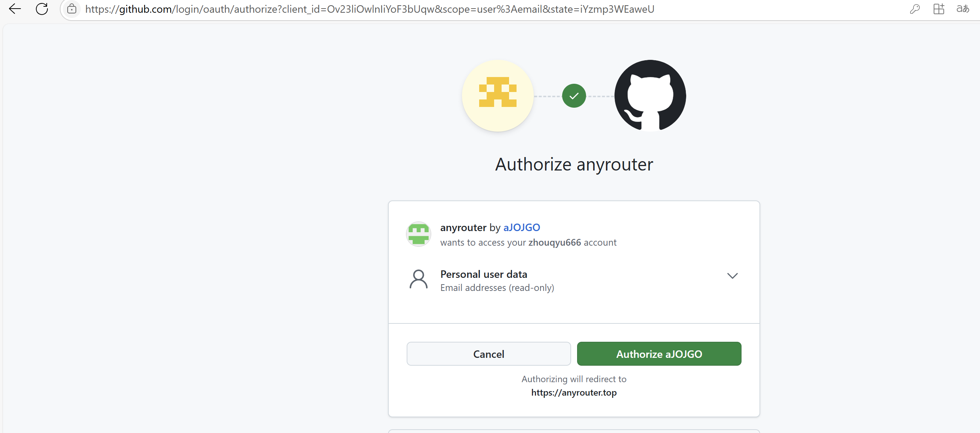Click the zhouqyu666 account name
980x433 pixels.
pyautogui.click(x=554, y=243)
